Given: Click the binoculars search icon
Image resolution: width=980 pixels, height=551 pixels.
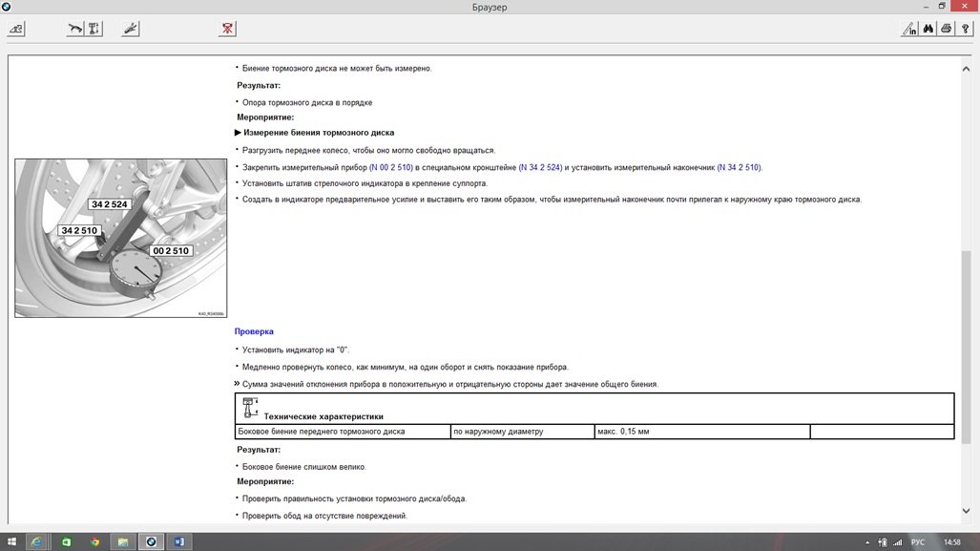Looking at the screenshot, I should click(928, 30).
